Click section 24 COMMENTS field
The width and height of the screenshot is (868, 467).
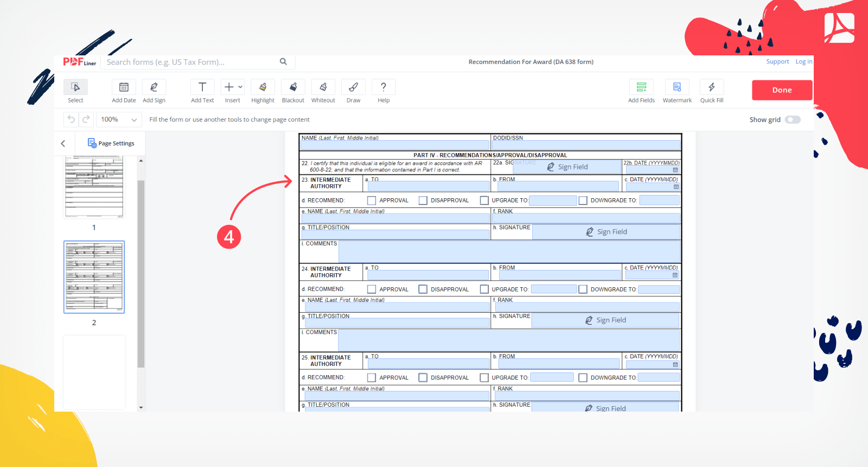[x=509, y=340]
